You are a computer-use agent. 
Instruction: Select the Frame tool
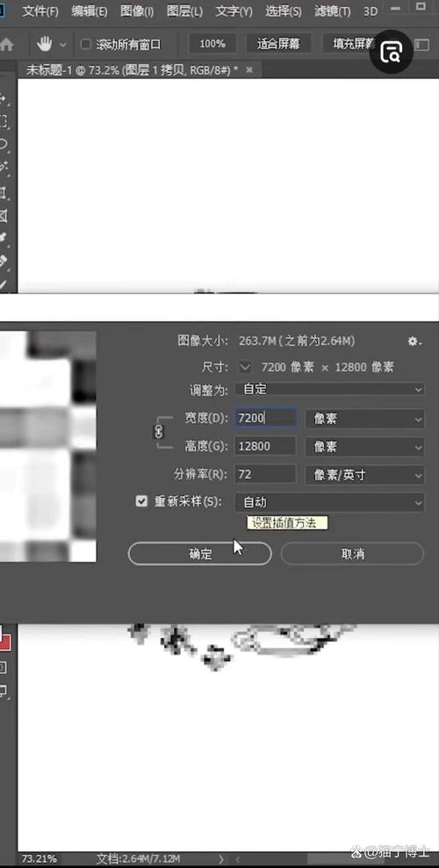tap(4, 215)
